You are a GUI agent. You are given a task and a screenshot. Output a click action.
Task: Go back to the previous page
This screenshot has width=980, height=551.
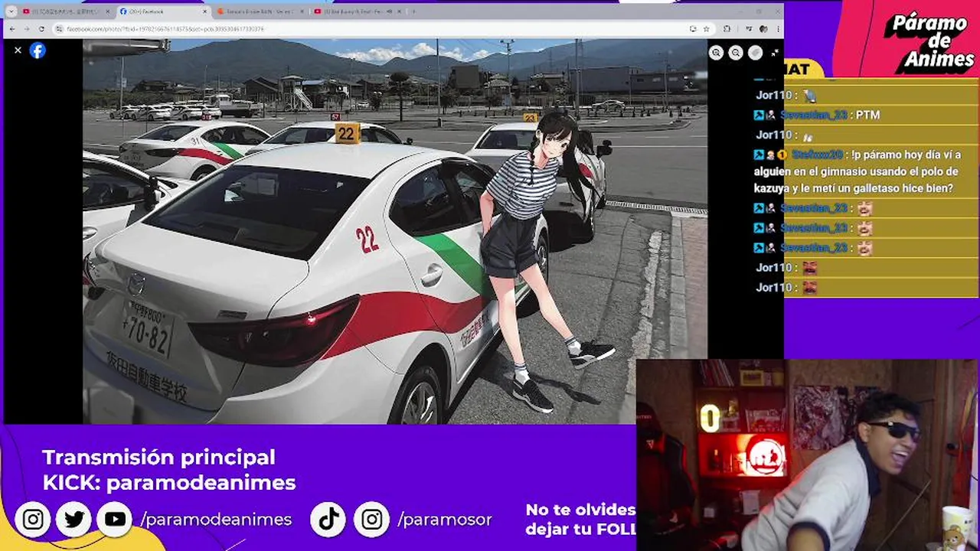tap(11, 29)
